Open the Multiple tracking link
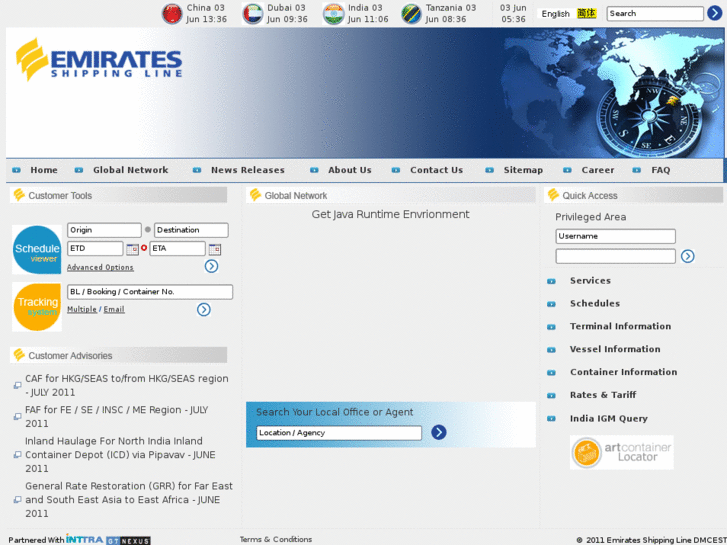Viewport: 727px width, 545px height. tap(82, 309)
